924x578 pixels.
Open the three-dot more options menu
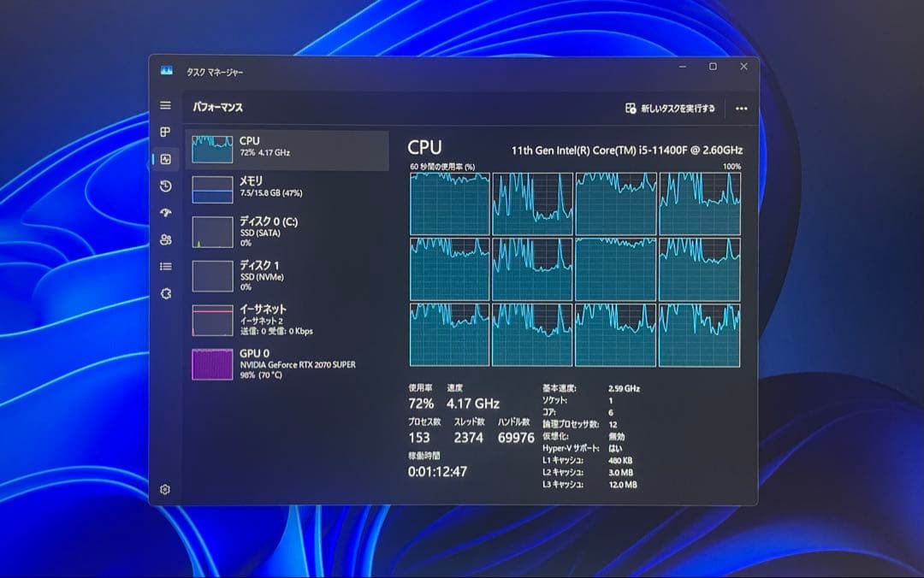[741, 109]
